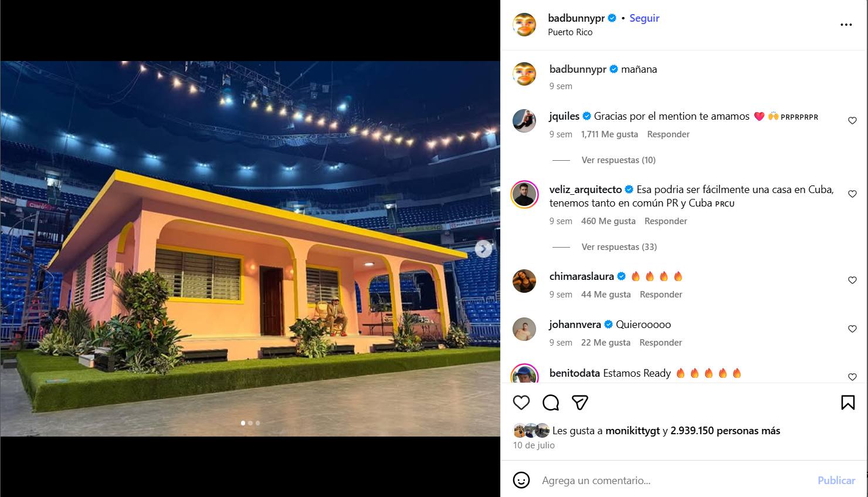Image resolution: width=868 pixels, height=497 pixels.
Task: Like johannvera comment heart
Action: coord(852,329)
